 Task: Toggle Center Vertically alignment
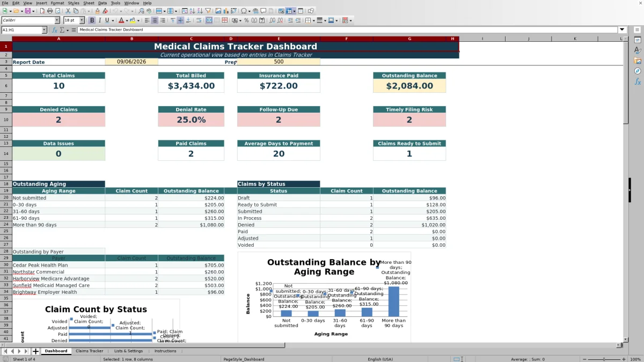[x=180, y=20]
